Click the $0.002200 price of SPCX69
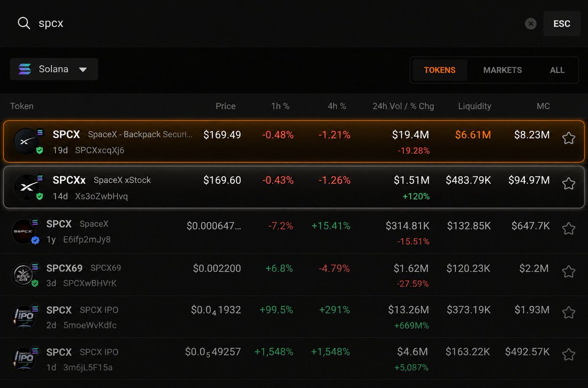 pyautogui.click(x=217, y=268)
